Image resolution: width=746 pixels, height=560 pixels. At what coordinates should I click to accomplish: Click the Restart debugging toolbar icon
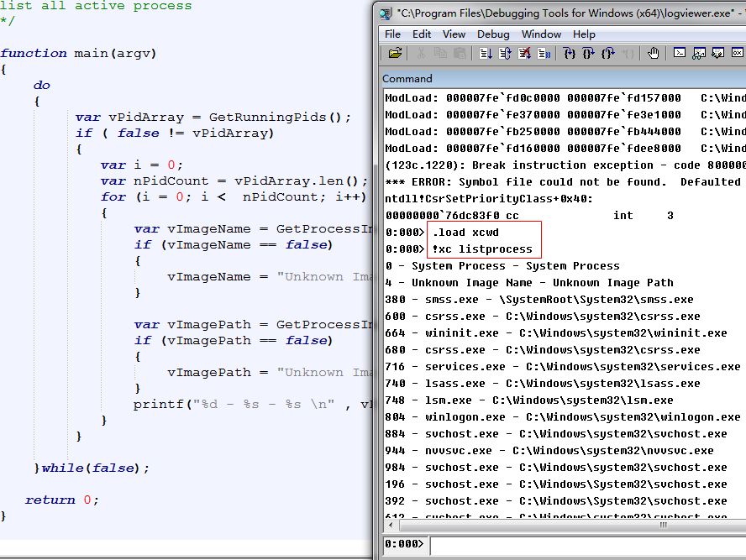(x=505, y=53)
